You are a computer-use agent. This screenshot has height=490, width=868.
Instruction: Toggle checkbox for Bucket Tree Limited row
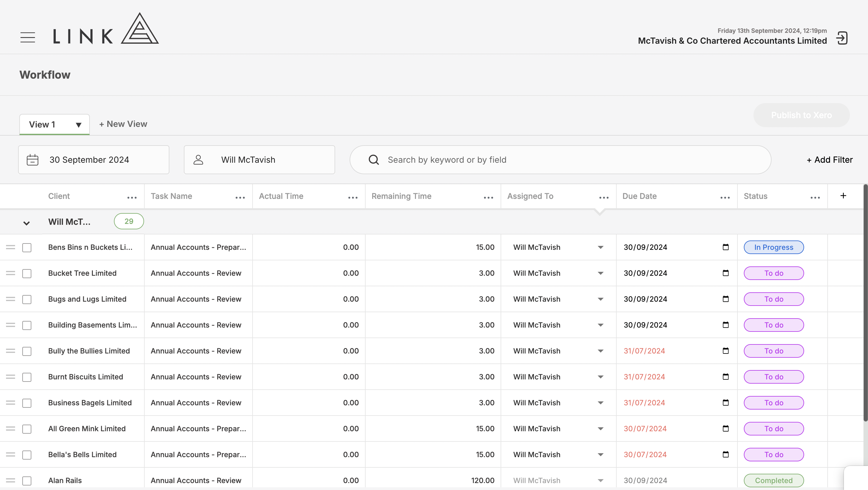click(27, 273)
